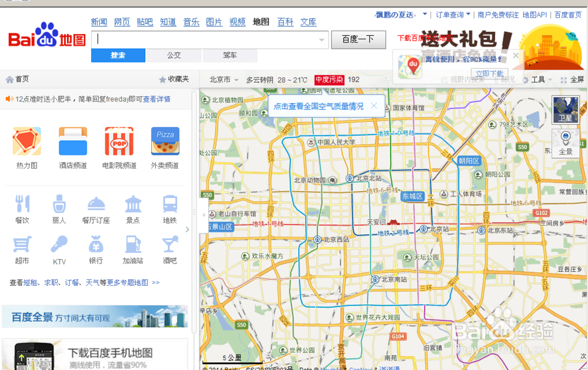Screen dimensions: 588x370
Task: Click the speaker announcement icon
Action: tap(9, 99)
